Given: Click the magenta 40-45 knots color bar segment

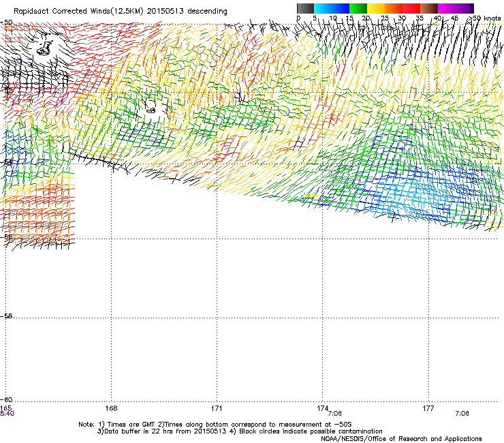Looking at the screenshot, I should pos(447,8).
